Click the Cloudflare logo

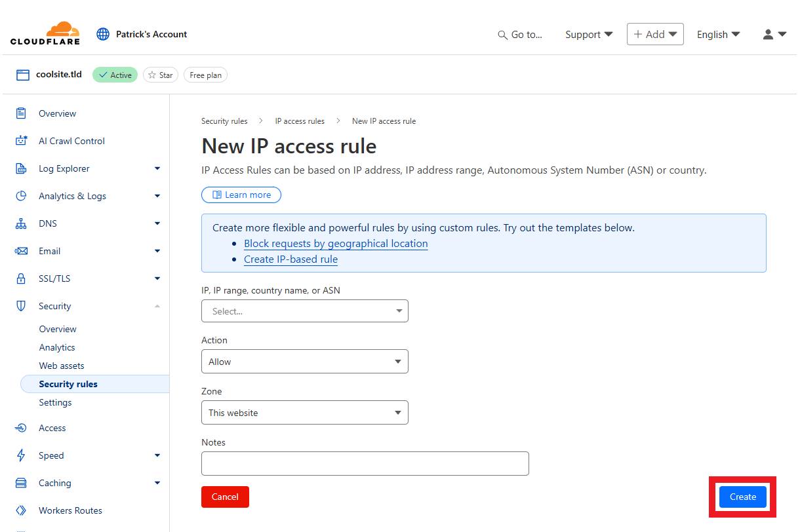45,34
